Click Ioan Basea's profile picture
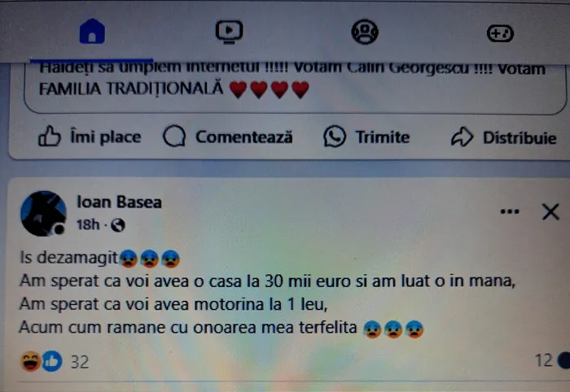This screenshot has width=570, height=392. point(44,213)
